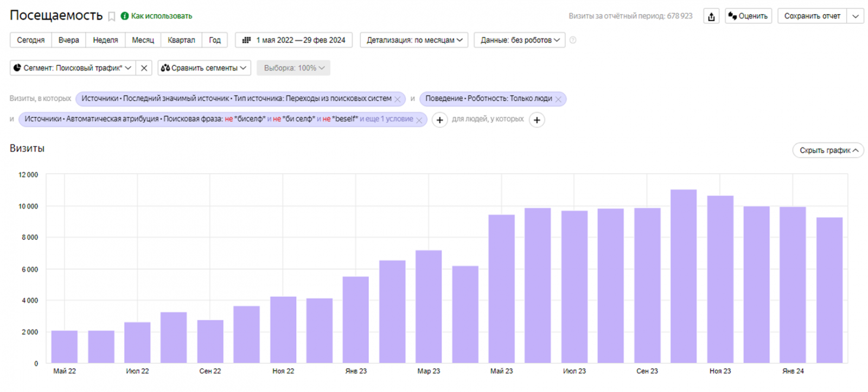Open the Сравнить сегменты menu
The width and height of the screenshot is (868, 392).
tap(204, 68)
